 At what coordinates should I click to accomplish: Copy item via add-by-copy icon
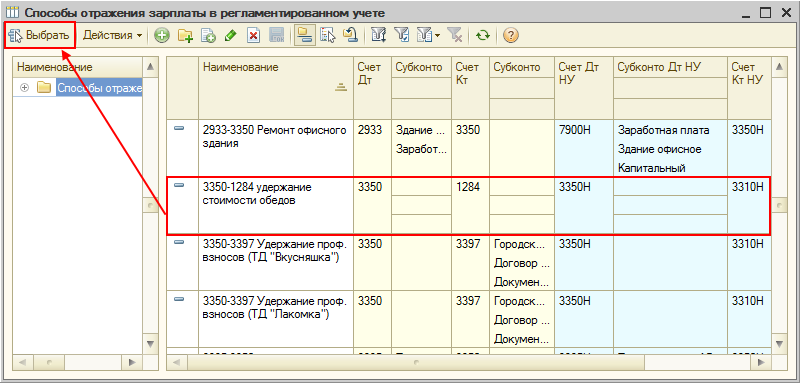209,36
